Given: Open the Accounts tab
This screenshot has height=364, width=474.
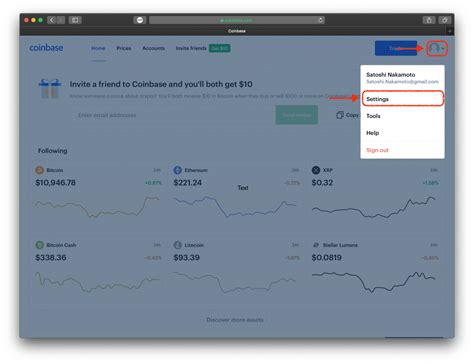Looking at the screenshot, I should click(153, 48).
